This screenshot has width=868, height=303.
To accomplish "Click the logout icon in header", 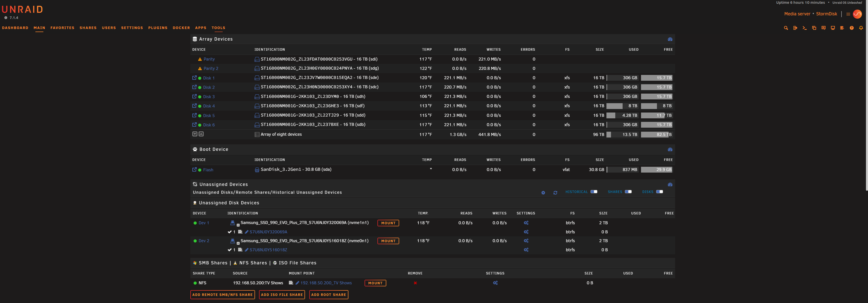I will 795,28.
